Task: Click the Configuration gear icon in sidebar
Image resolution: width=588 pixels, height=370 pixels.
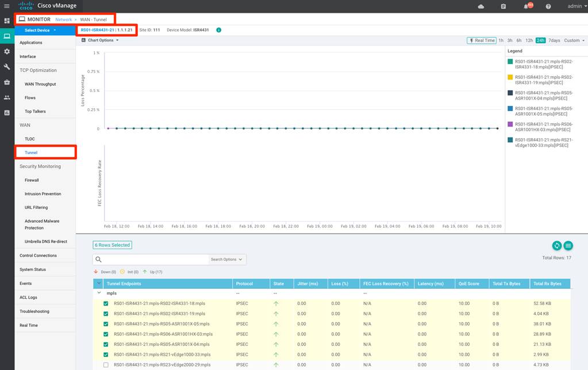Action: 7,51
